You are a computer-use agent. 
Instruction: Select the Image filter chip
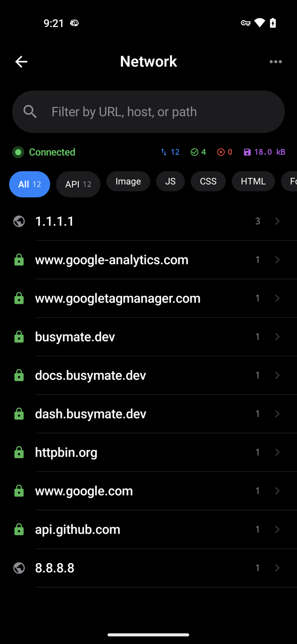[128, 181]
